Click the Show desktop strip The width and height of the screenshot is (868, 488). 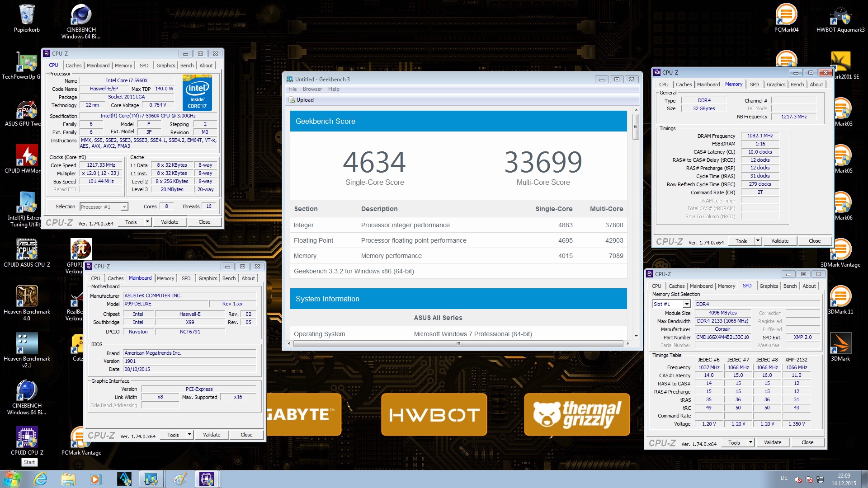click(864, 479)
